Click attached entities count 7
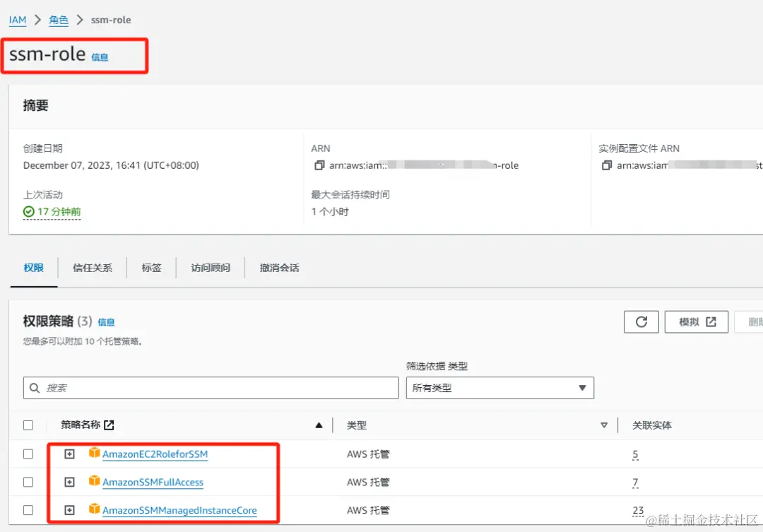 [635, 483]
